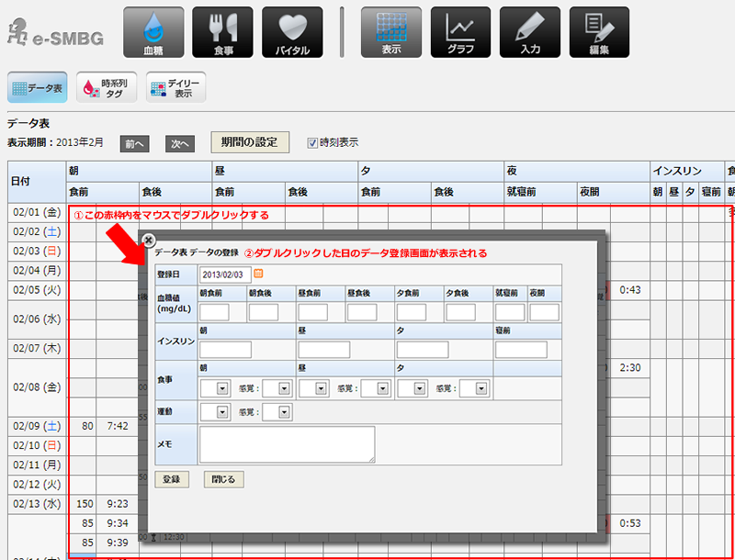Open the 入力 input screen
Viewport: 735px width, 560px height.
click(530, 32)
